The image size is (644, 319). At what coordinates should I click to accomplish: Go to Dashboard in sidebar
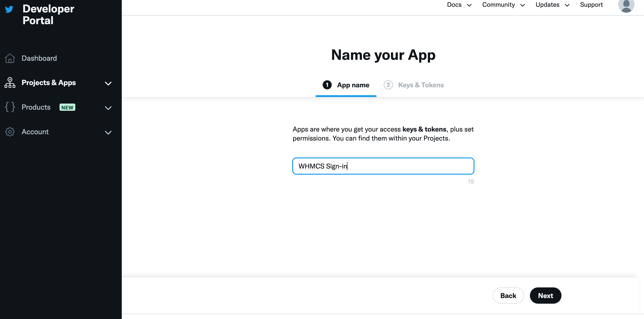click(x=39, y=58)
